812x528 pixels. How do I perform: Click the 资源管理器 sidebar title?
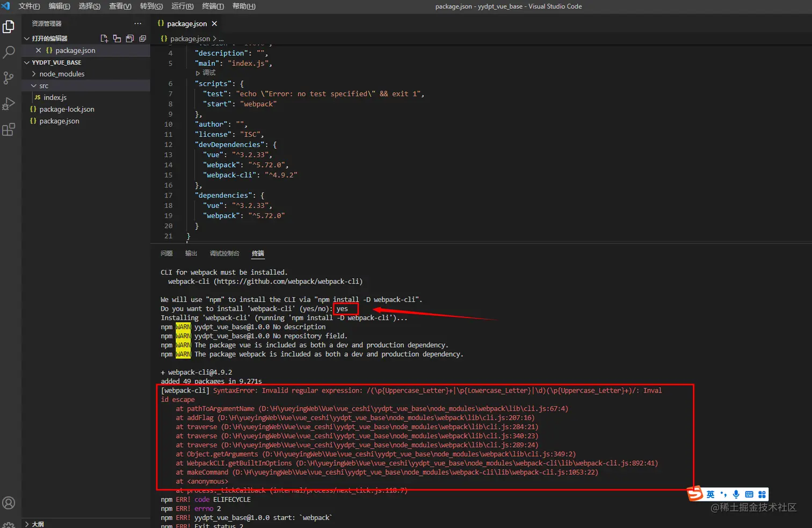pyautogui.click(x=47, y=24)
